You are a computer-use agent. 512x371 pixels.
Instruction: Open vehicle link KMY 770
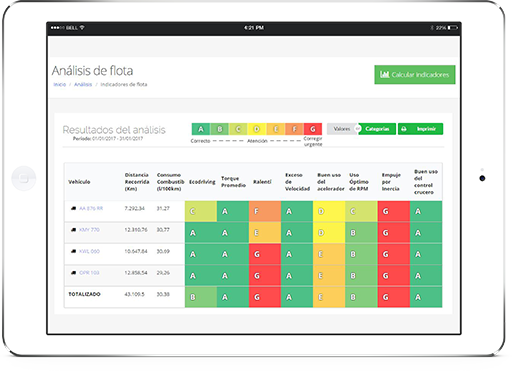[x=89, y=230]
